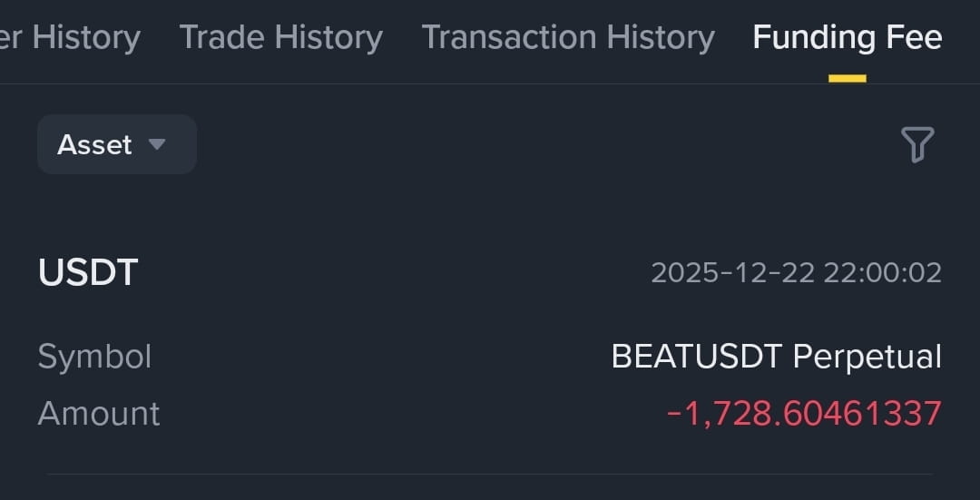Click the word Transaction in the tab bar
Image resolution: width=980 pixels, height=500 pixels.
click(509, 37)
